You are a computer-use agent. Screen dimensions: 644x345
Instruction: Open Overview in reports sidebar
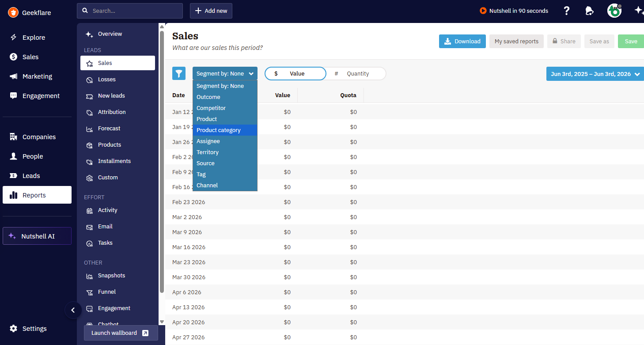pos(117,34)
